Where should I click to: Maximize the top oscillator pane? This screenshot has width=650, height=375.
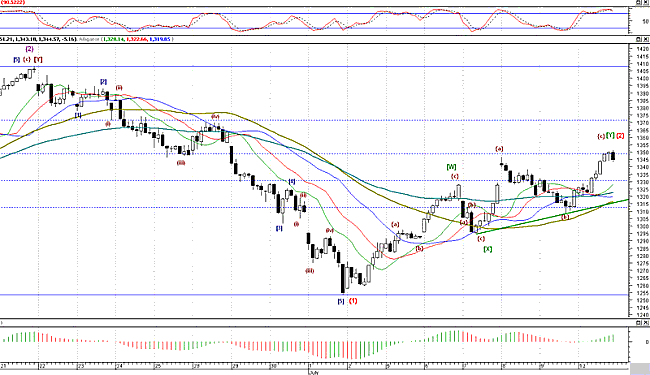pos(639,2)
